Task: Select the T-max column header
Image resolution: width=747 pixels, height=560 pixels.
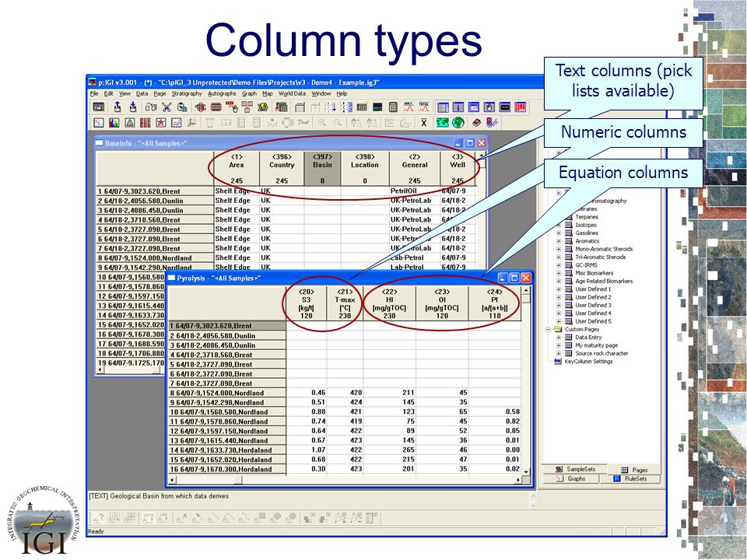Action: [345, 303]
